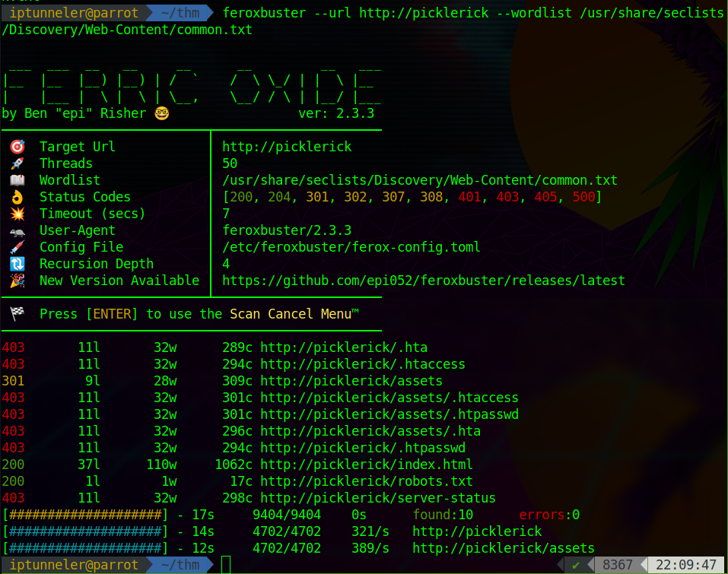Click the config path /etc/feroxbuster/ferox-config.toml
Screen dimensions: 728x574
click(x=351, y=247)
